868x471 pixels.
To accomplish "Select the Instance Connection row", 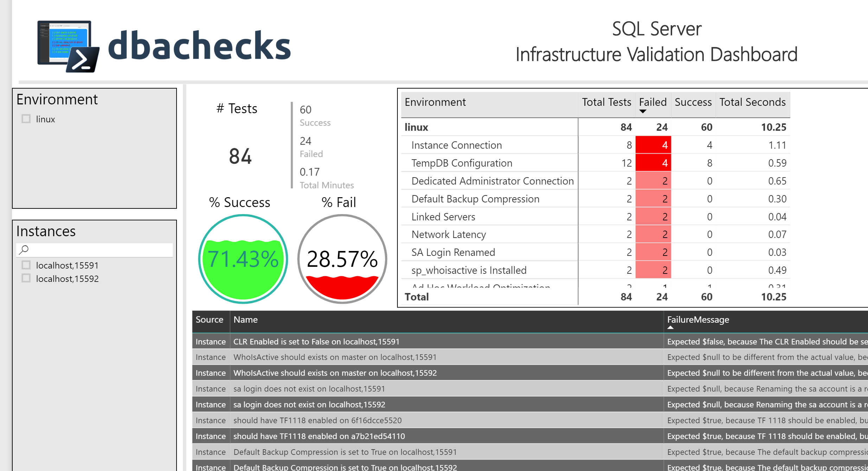I will pos(457,145).
